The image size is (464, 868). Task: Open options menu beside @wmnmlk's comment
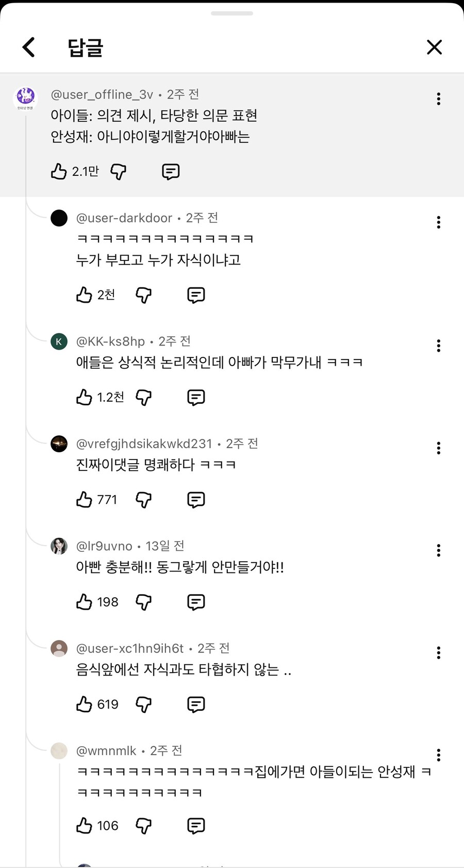point(439,755)
